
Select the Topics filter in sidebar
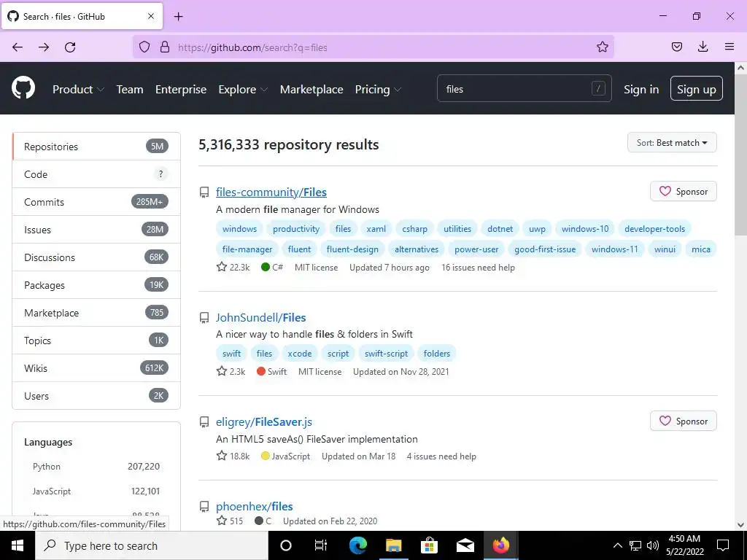tap(96, 340)
